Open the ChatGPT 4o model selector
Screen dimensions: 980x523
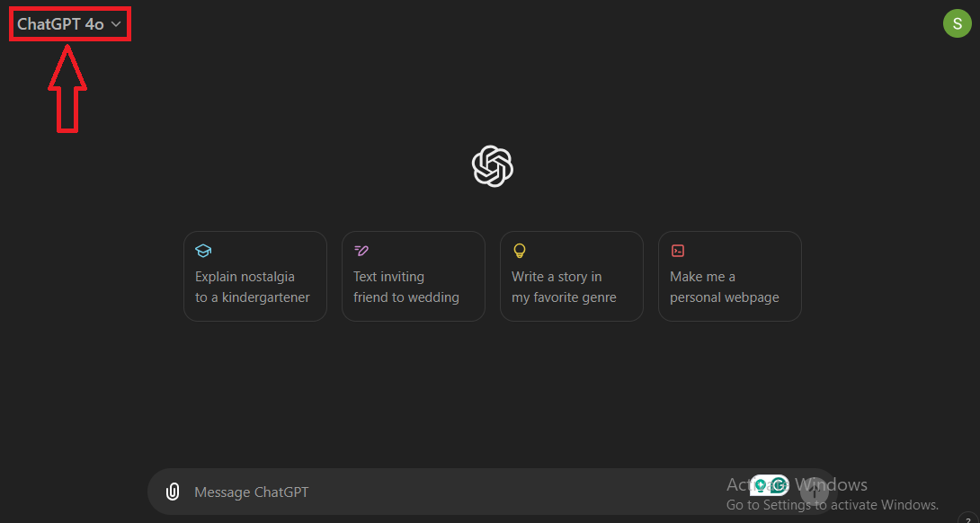(x=69, y=24)
